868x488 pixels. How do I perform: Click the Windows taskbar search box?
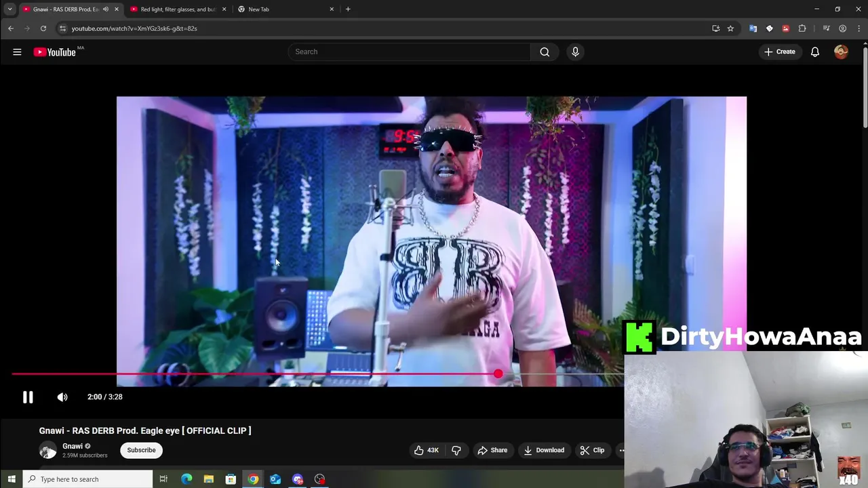click(x=87, y=479)
